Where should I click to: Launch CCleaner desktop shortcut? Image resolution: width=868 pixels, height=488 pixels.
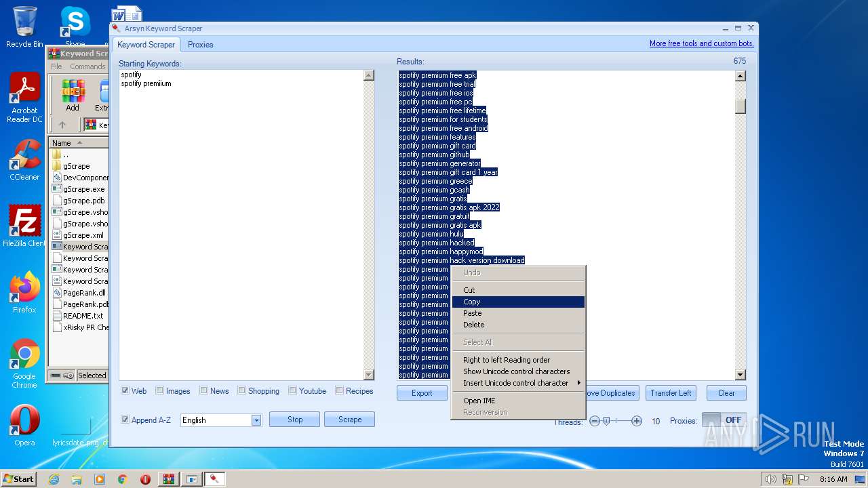point(24,160)
